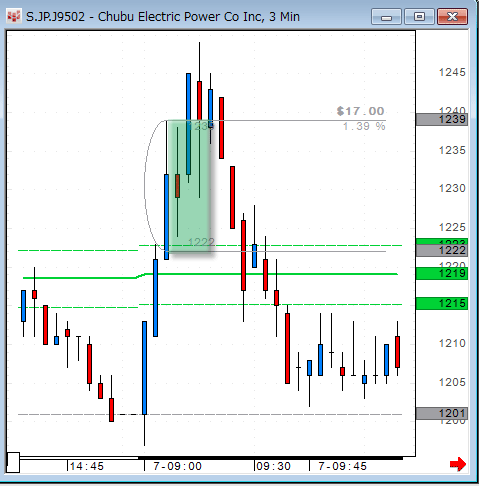
Task: Click the 7-09:00 time axis label
Action: tap(177, 466)
